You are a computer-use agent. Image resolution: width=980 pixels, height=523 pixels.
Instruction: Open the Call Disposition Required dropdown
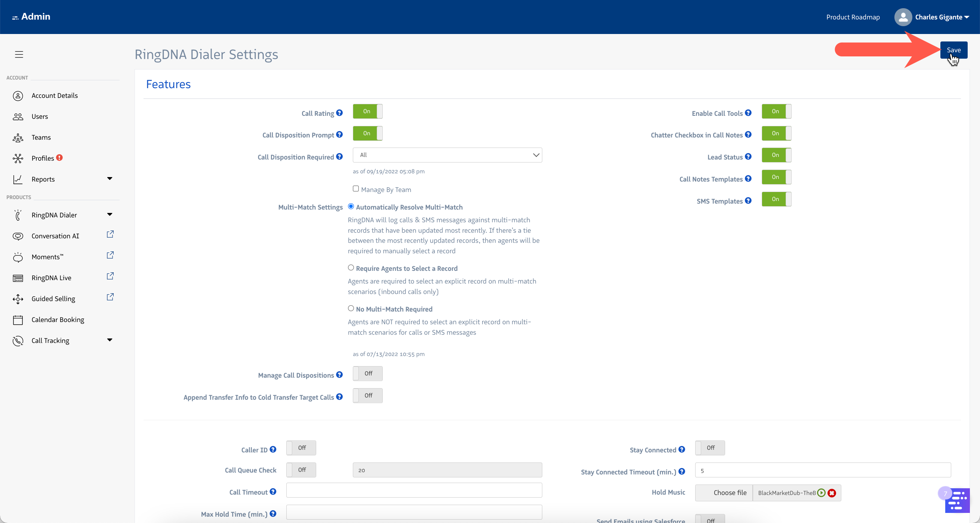point(447,155)
